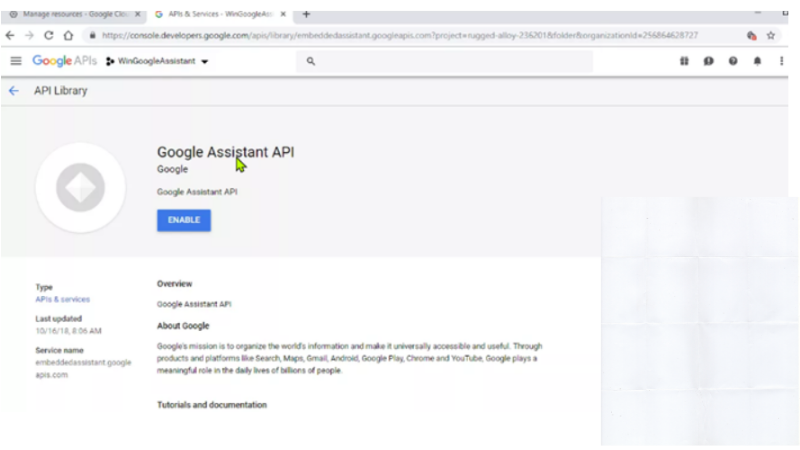Click the Google APIs logo
This screenshot has width=800, height=450.
(x=64, y=61)
